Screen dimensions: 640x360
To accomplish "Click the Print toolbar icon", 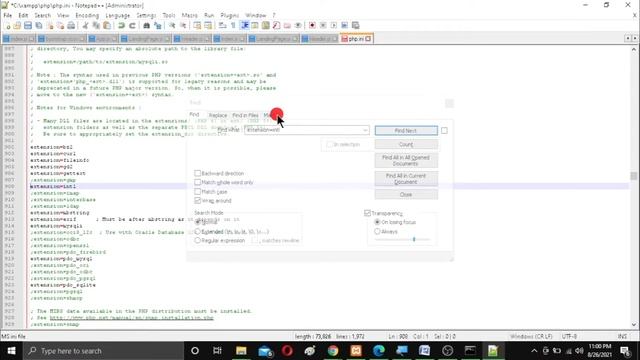I will (x=71, y=26).
